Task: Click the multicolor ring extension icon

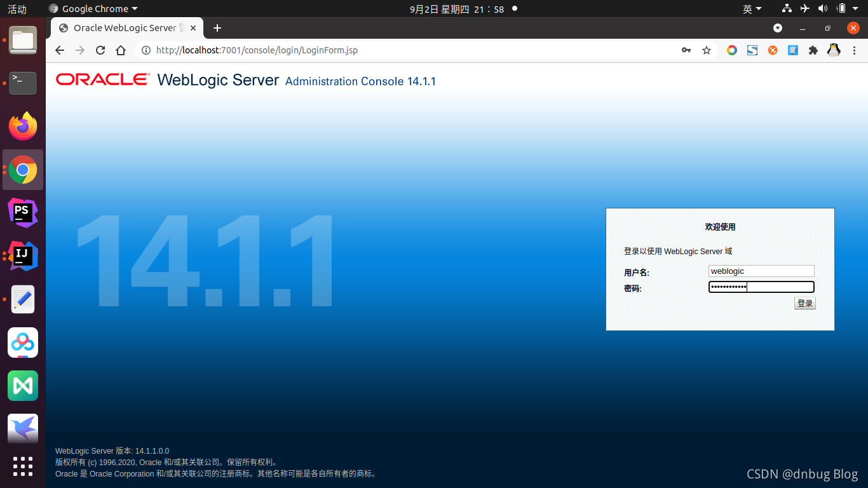Action: (x=732, y=50)
